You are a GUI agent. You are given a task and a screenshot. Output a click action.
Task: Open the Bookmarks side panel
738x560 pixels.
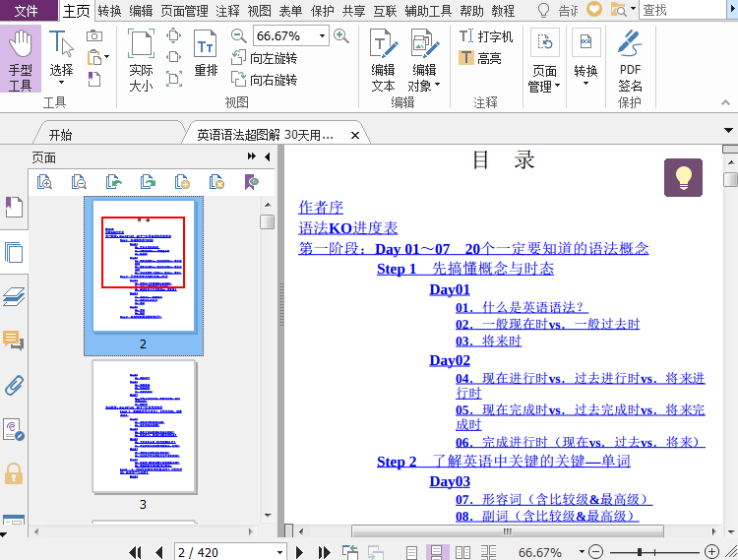point(14,207)
